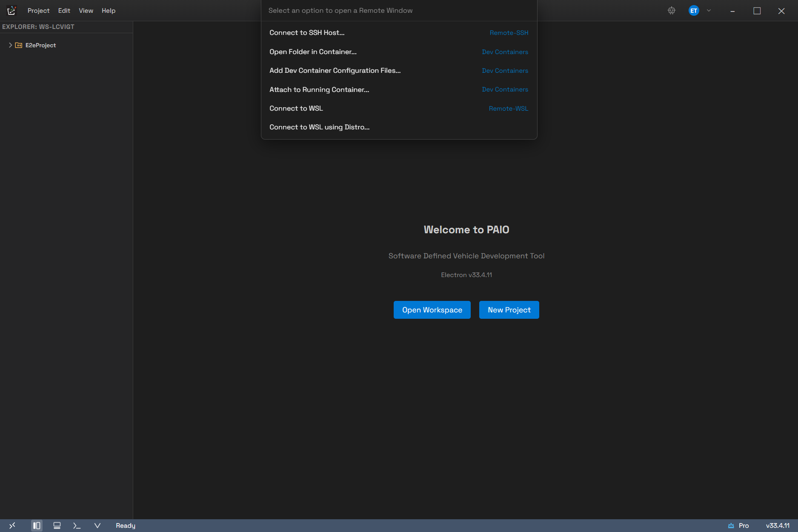
Task: Select Open Folder in Container option
Action: (399, 51)
